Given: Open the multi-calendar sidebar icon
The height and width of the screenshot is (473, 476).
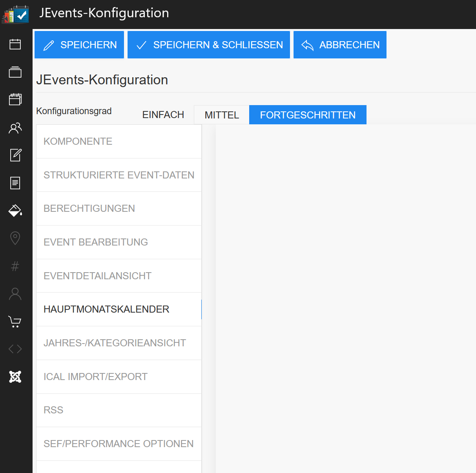Looking at the screenshot, I should click(15, 100).
